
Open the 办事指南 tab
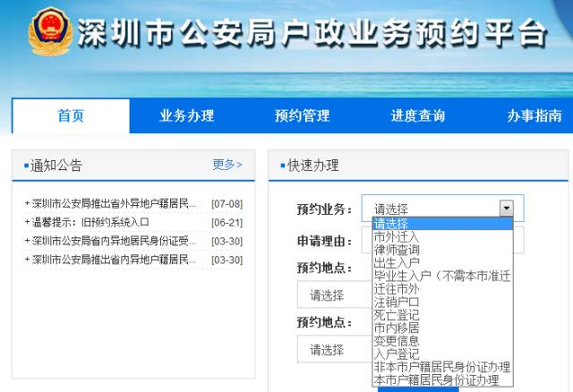[x=535, y=115]
